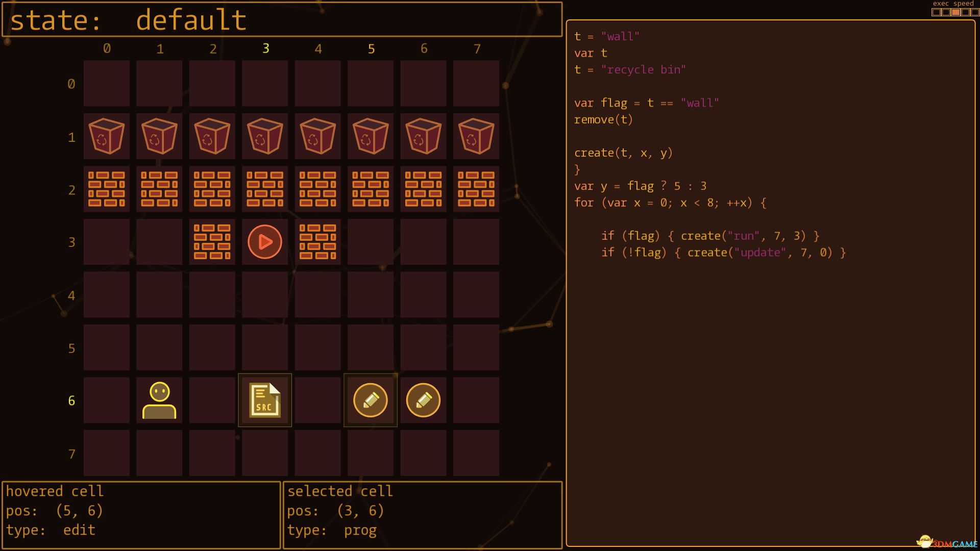The width and height of the screenshot is (980, 551).
Task: Select the wall tile in row 2 column 4
Action: pos(317,189)
